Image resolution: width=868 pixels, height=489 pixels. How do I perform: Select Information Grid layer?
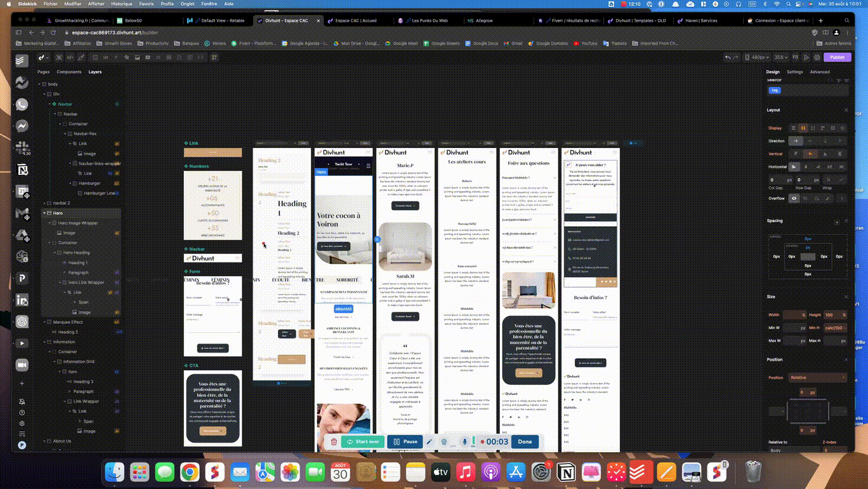tap(78, 362)
